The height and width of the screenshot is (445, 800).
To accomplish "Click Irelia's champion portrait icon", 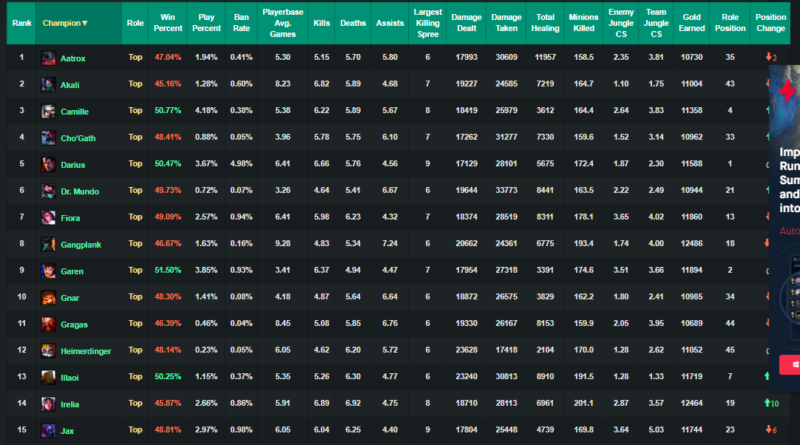I will [48, 402].
